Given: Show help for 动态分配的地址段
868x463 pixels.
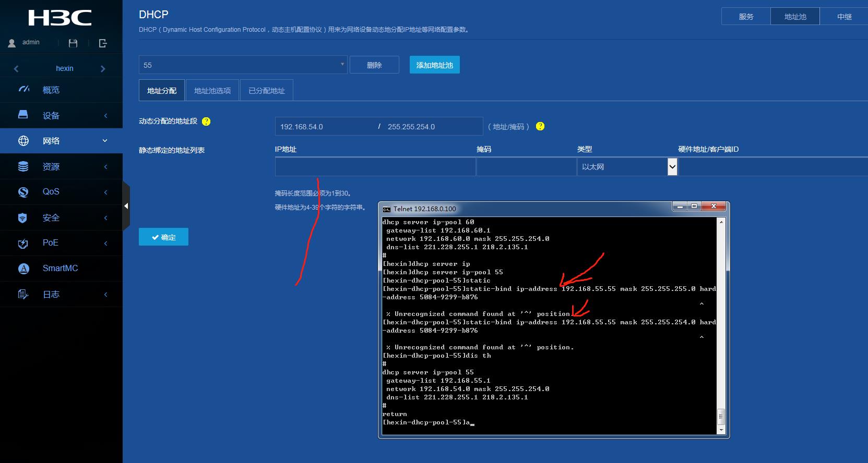Looking at the screenshot, I should click(x=206, y=121).
